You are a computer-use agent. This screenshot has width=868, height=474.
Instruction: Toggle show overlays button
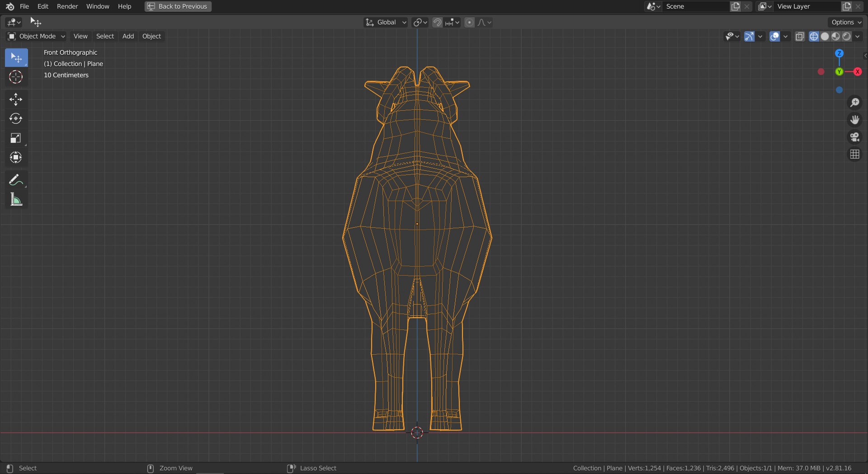(774, 36)
